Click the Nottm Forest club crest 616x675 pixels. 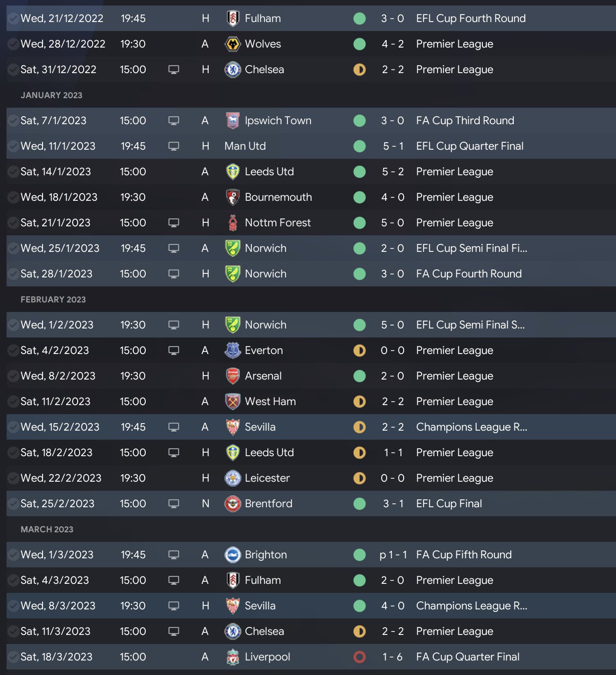tap(232, 223)
